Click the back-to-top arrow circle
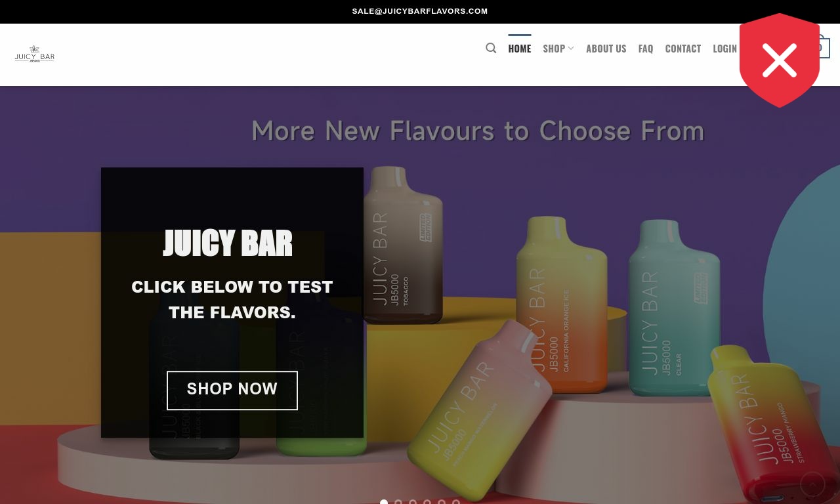840x504 pixels. [812, 484]
